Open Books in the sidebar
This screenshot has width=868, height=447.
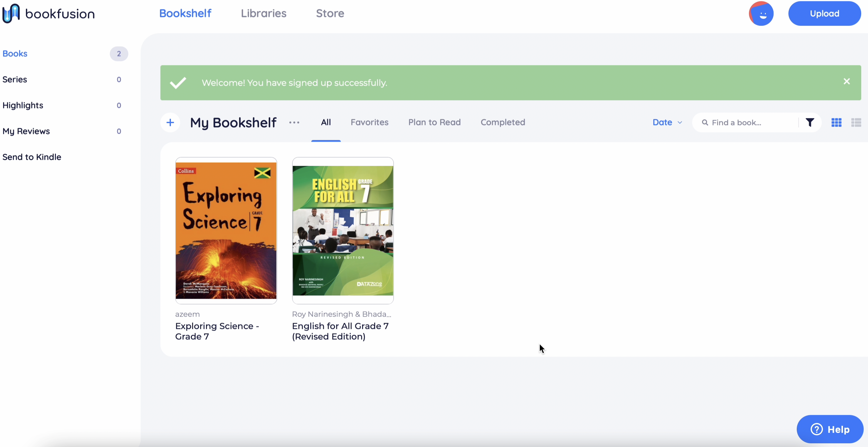click(15, 54)
